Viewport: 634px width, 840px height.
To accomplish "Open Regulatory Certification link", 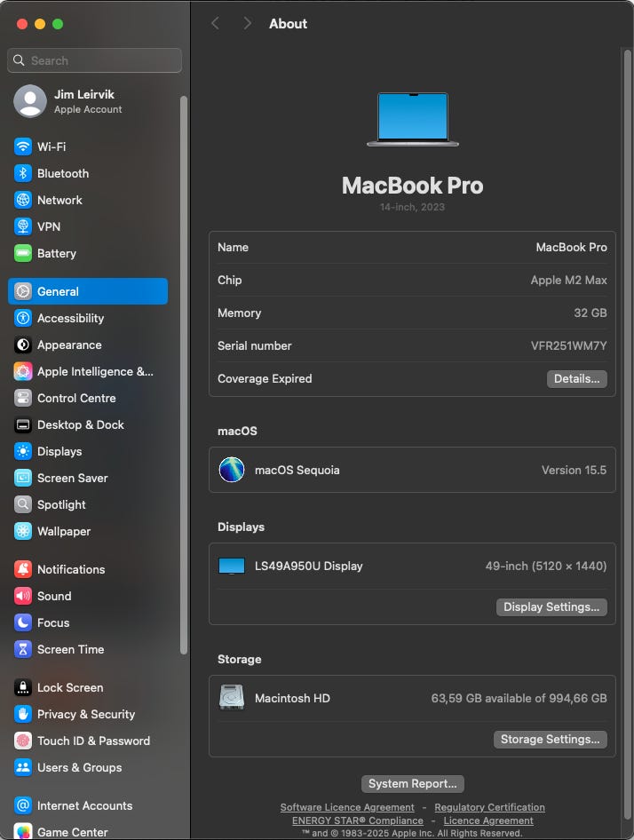I will 489,807.
